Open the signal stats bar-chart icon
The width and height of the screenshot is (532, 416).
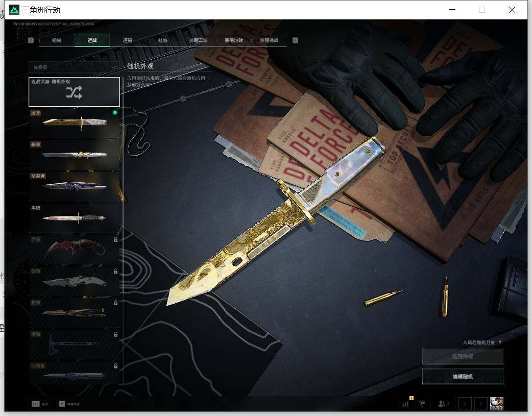tap(405, 403)
